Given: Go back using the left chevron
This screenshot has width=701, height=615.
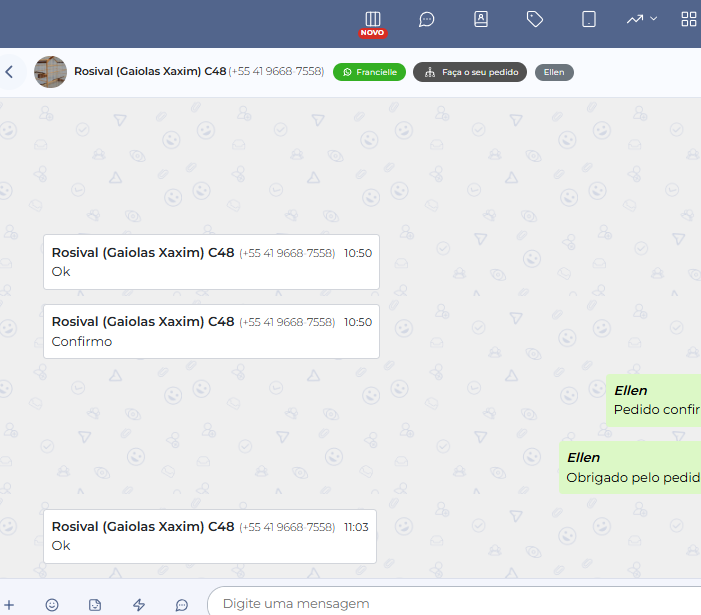Looking at the screenshot, I should click(x=9, y=72).
